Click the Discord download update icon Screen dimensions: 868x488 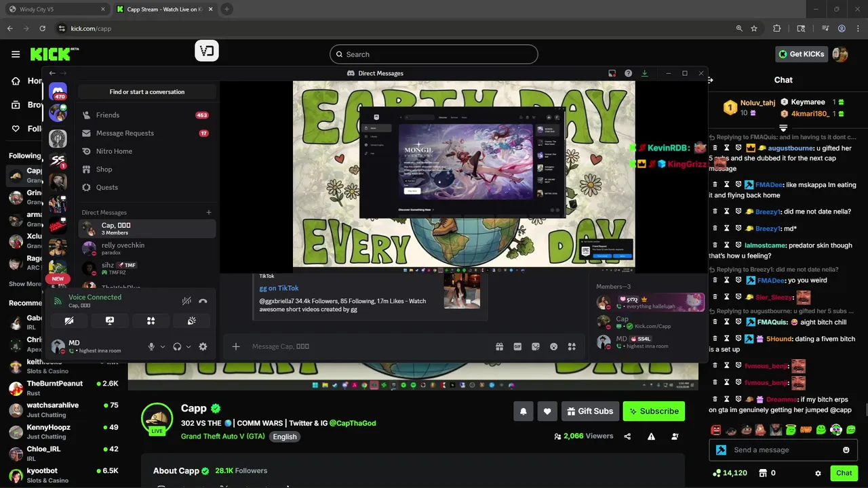point(645,73)
